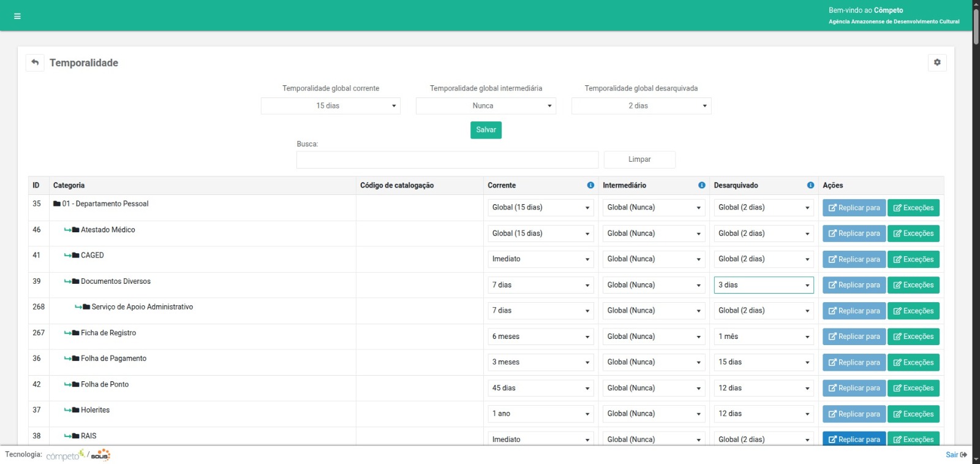This screenshot has height=464, width=980.
Task: Open Temporalidade global intermediária dropdown
Action: point(485,106)
